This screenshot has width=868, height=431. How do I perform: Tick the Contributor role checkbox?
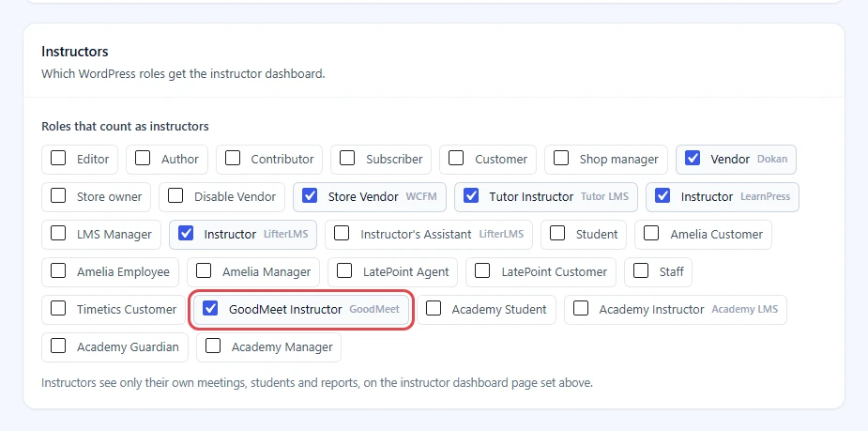point(233,159)
